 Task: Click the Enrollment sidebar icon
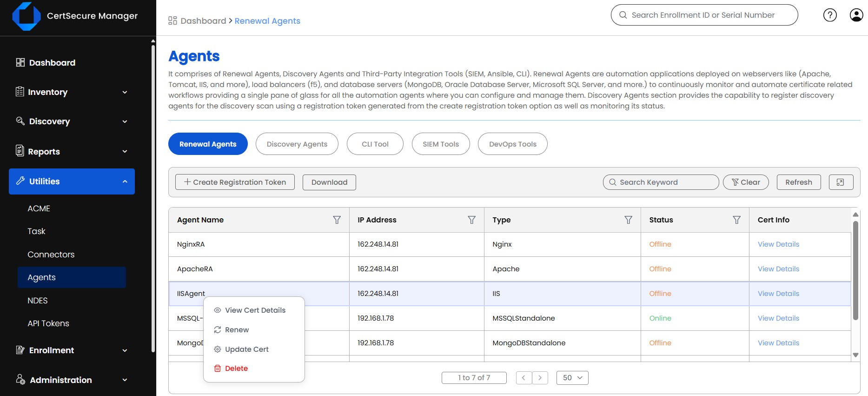(20, 350)
